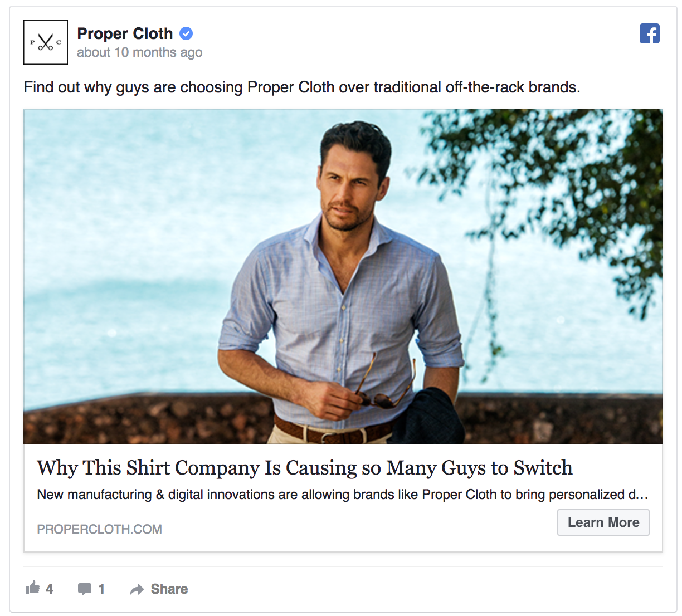Screen dimensions: 682x616
Task: Open the PROPERCLOTH.COM domain link
Action: pyautogui.click(x=99, y=529)
